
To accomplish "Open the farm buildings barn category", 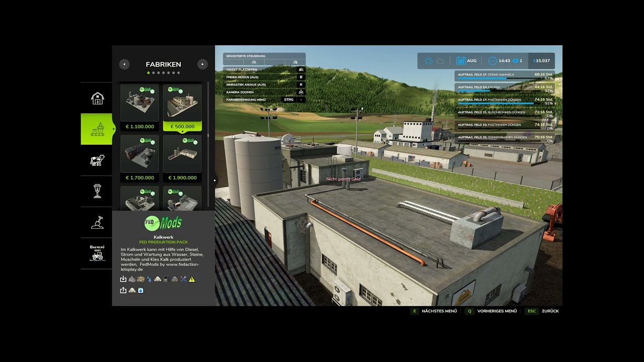I will [97, 99].
